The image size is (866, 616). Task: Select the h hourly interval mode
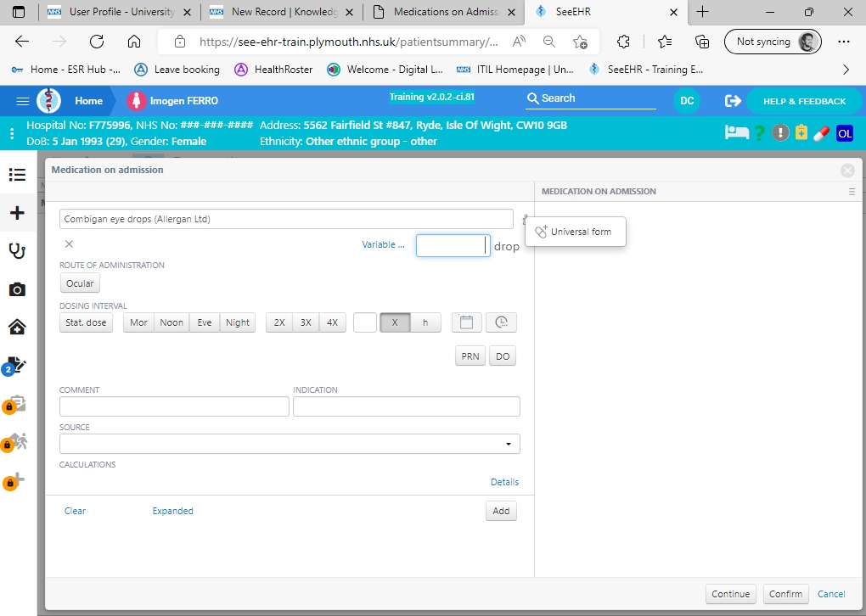425,322
